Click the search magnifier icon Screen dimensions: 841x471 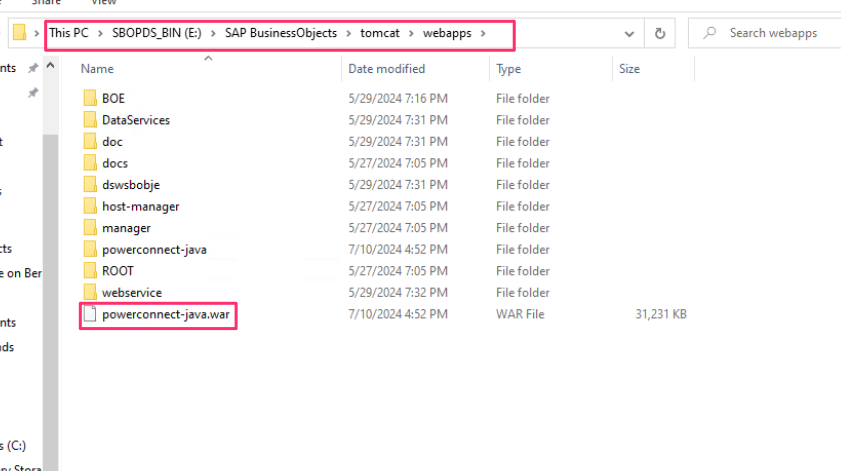point(710,33)
